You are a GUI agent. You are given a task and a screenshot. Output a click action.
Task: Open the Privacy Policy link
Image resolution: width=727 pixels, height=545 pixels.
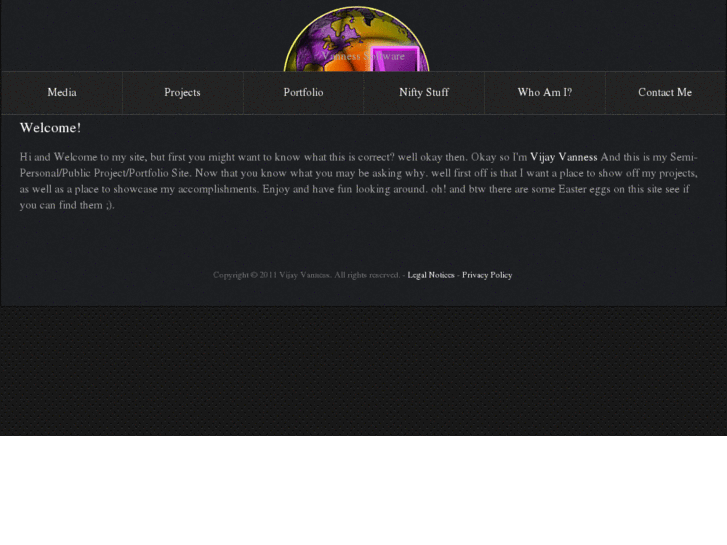tap(487, 275)
